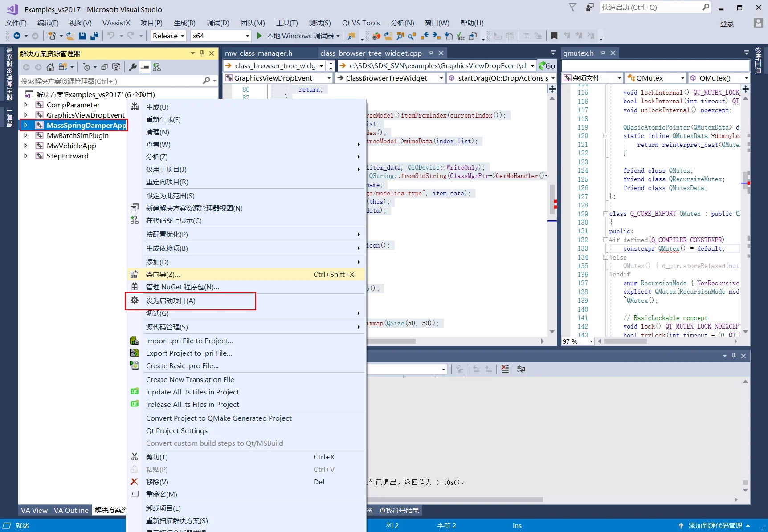Image resolution: width=768 pixels, height=532 pixels.
Task: Open the VAssistX menu
Action: pyautogui.click(x=116, y=23)
